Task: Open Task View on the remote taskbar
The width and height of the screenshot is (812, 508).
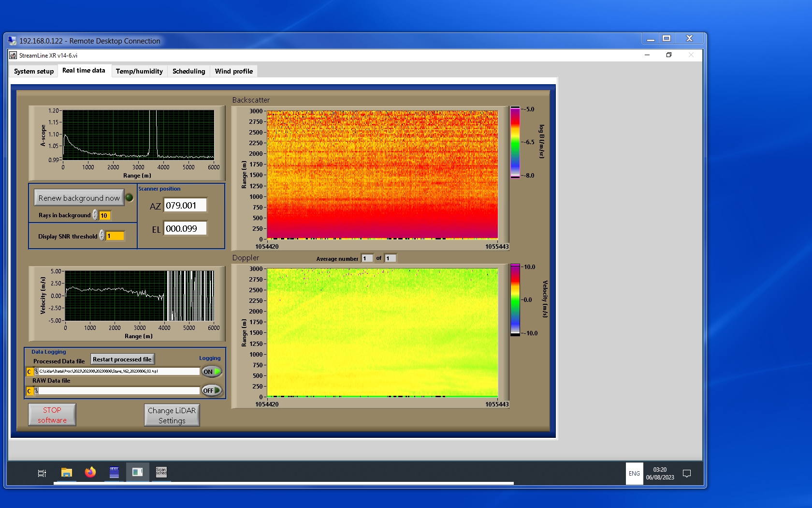Action: (x=42, y=473)
